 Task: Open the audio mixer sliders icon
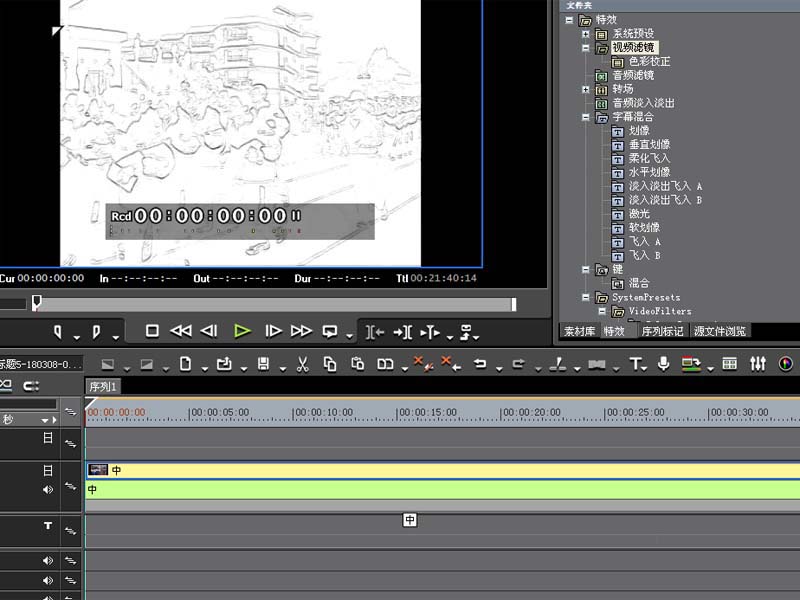coord(758,364)
